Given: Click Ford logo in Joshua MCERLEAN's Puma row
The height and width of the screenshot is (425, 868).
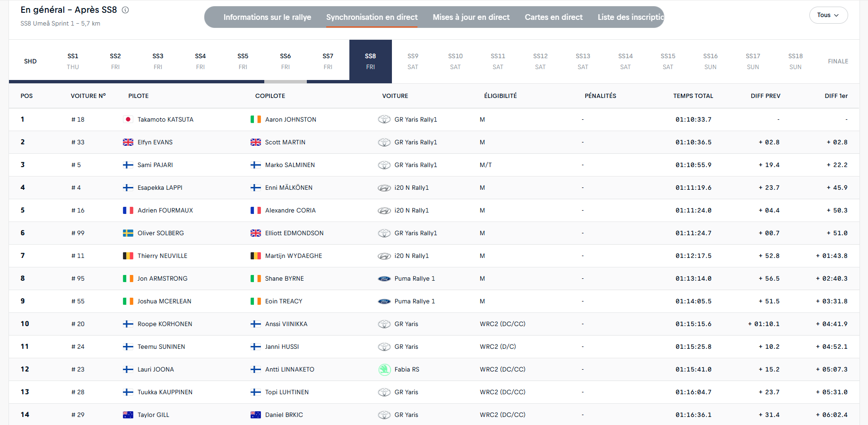Looking at the screenshot, I should [384, 301].
